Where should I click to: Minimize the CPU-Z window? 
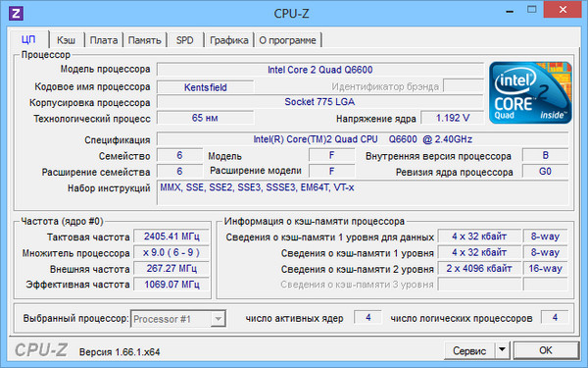[x=510, y=12]
